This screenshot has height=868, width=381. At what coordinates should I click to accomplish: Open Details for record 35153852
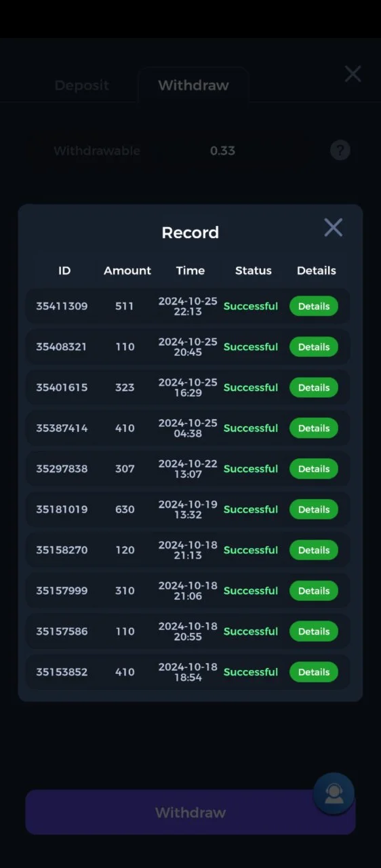[314, 672]
